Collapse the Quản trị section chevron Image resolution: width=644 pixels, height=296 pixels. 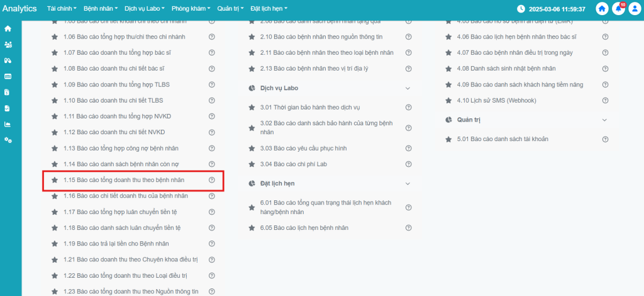point(604,120)
